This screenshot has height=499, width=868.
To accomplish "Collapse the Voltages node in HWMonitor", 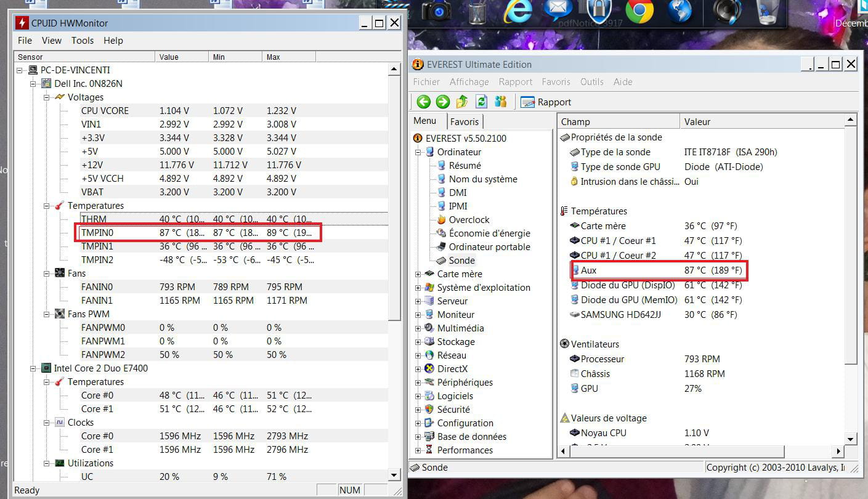I will click(x=47, y=97).
